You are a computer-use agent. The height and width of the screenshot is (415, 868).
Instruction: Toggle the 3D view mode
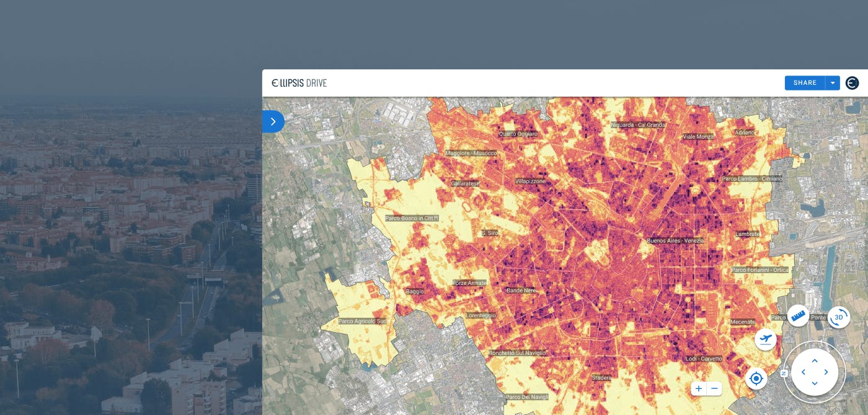click(839, 317)
